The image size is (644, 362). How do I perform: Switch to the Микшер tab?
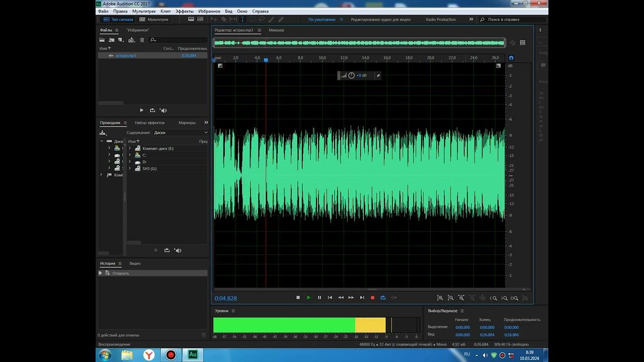click(x=276, y=30)
